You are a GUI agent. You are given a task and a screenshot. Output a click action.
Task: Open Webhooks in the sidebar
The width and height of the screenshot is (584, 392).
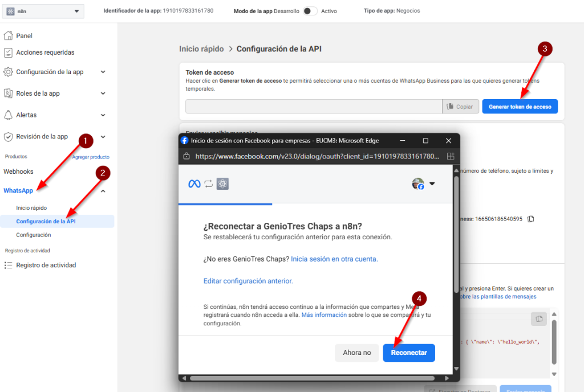18,171
